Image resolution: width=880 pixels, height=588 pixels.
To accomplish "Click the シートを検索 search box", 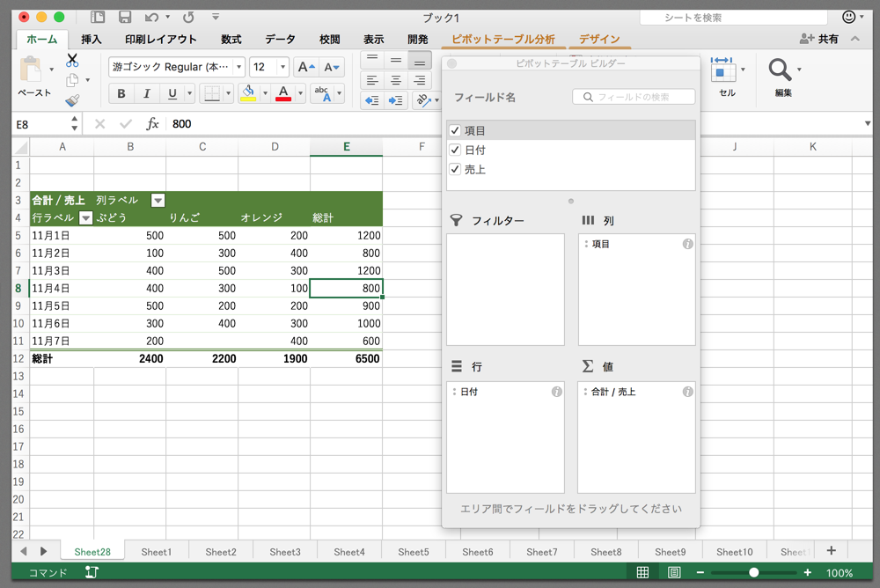I will (x=734, y=18).
